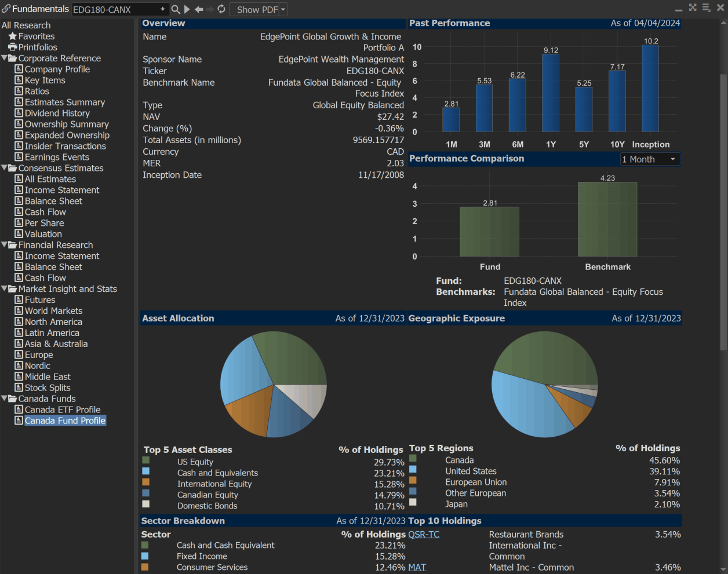
Task: Click the Consumer Services orange swatch
Action: 145,567
